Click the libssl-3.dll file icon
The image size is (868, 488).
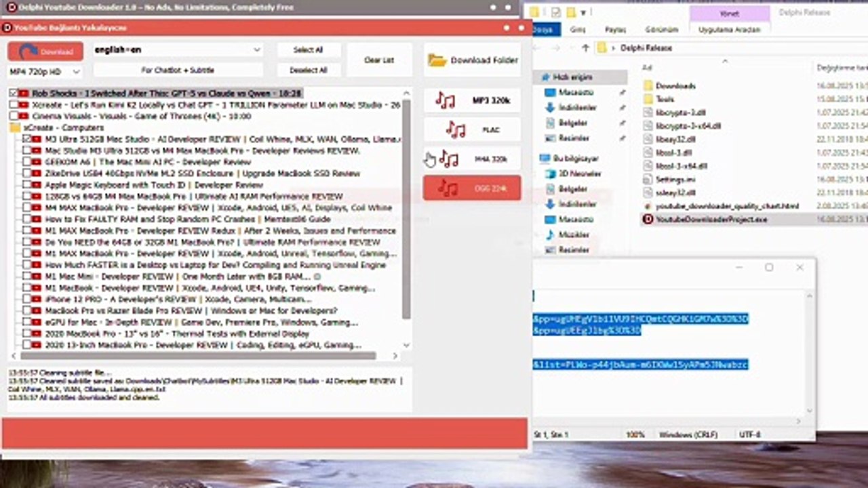648,152
